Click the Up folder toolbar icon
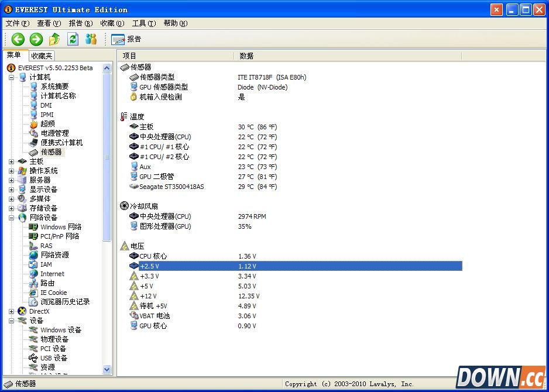This screenshot has height=392, width=549. tap(54, 39)
